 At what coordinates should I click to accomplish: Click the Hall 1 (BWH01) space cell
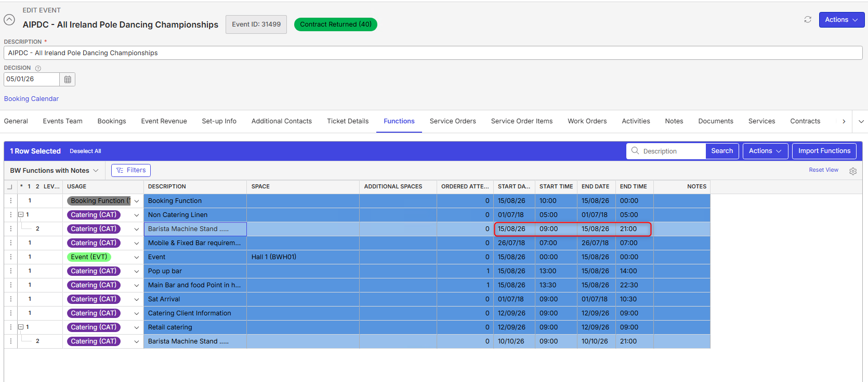[x=303, y=257]
